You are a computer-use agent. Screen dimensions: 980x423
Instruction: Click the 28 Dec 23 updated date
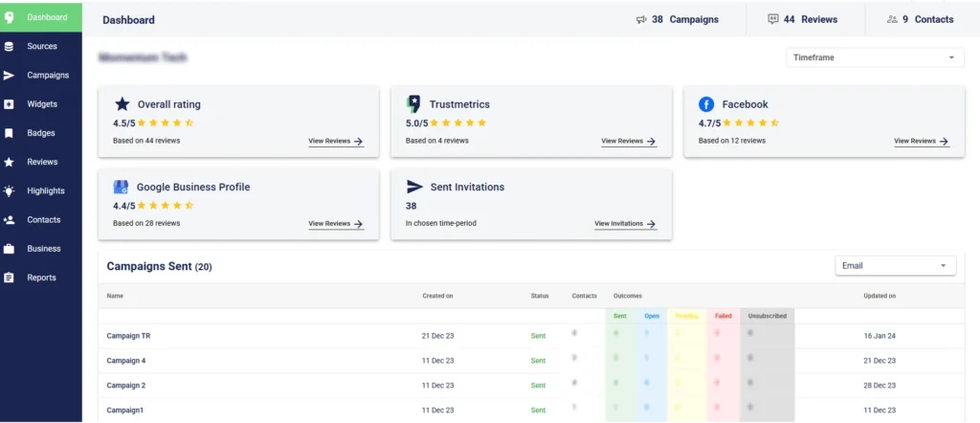tap(880, 386)
